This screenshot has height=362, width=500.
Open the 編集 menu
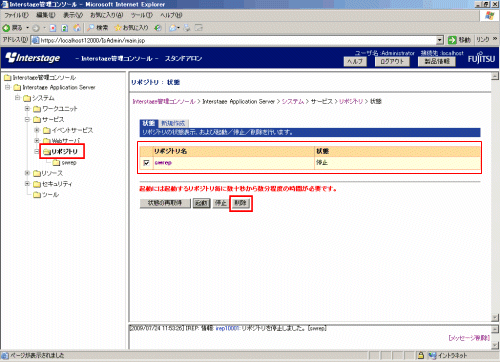pyautogui.click(x=46, y=15)
